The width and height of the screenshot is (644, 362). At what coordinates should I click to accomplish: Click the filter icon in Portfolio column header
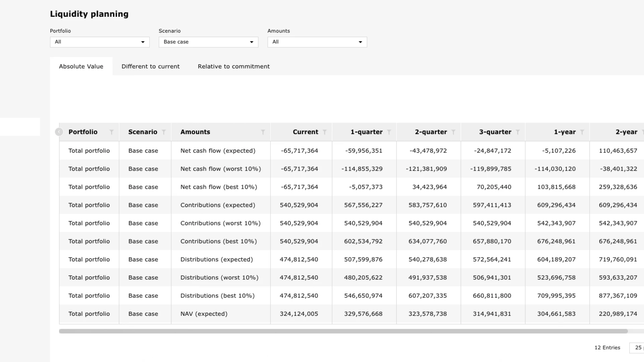click(112, 132)
